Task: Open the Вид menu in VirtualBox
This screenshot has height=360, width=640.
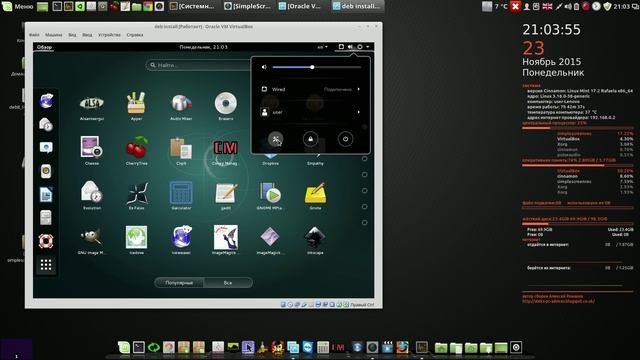Action: tap(72, 35)
